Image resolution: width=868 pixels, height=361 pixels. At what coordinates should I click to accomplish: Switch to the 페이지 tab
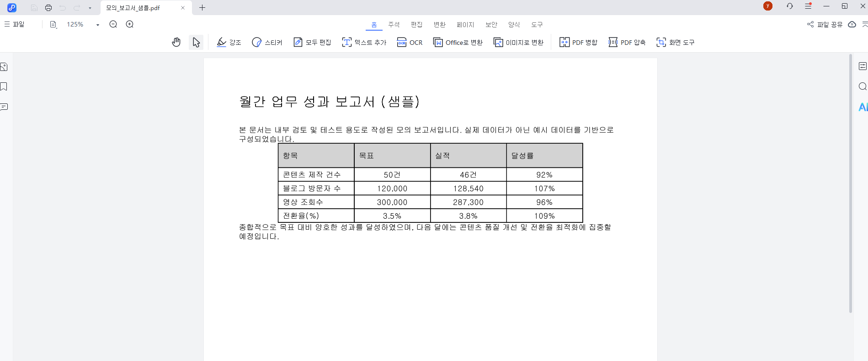pyautogui.click(x=465, y=25)
